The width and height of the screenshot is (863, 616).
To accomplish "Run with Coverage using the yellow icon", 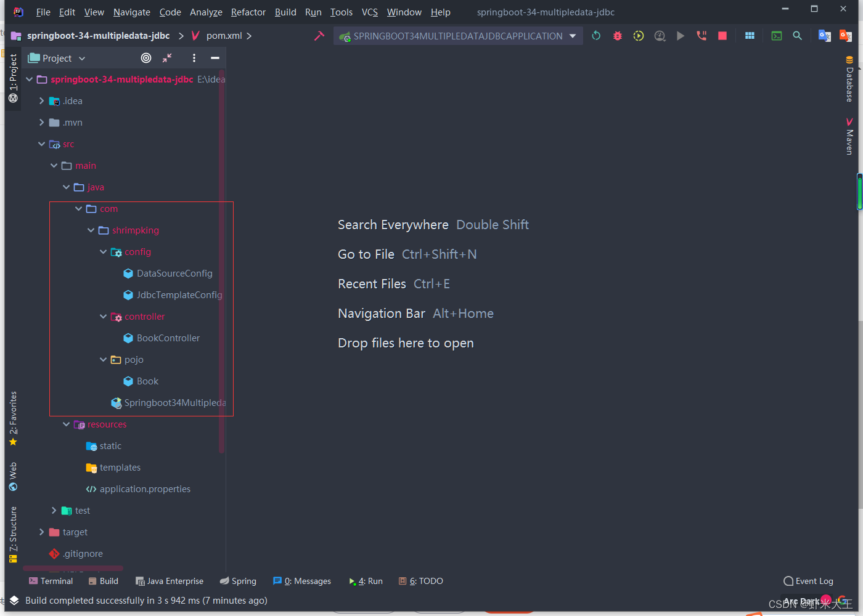I will pos(638,36).
